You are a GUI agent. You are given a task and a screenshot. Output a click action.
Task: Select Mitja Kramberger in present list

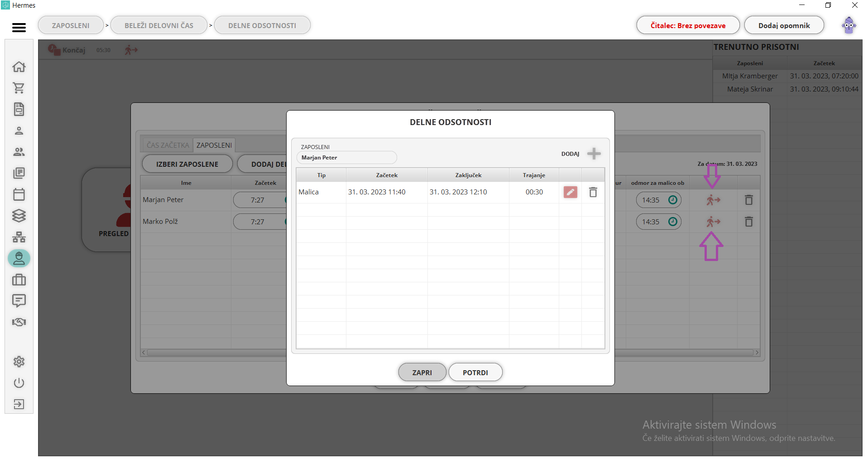(750, 76)
